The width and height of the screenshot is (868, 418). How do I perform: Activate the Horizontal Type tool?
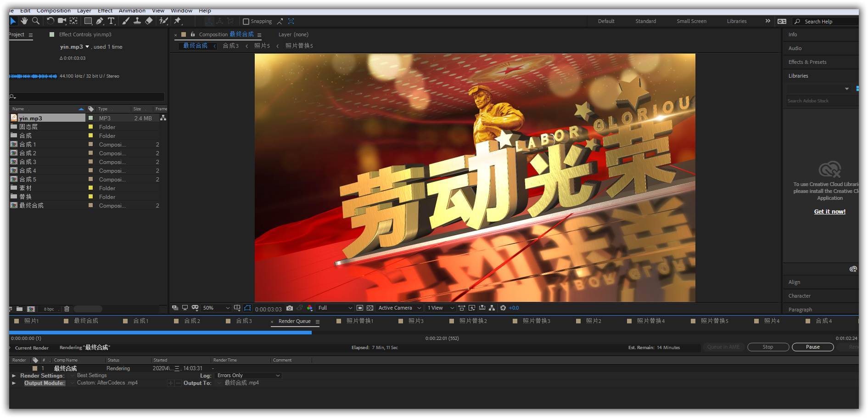tap(111, 21)
